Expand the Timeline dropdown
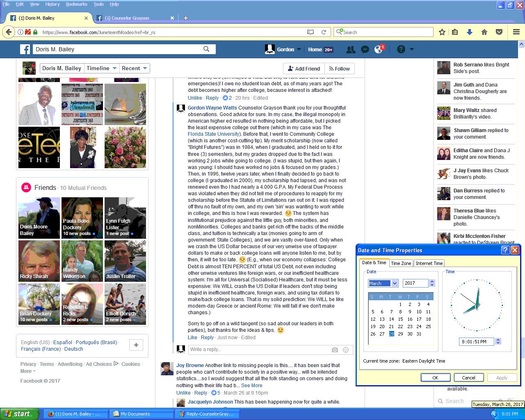This screenshot has height=420, width=525. tap(101, 68)
